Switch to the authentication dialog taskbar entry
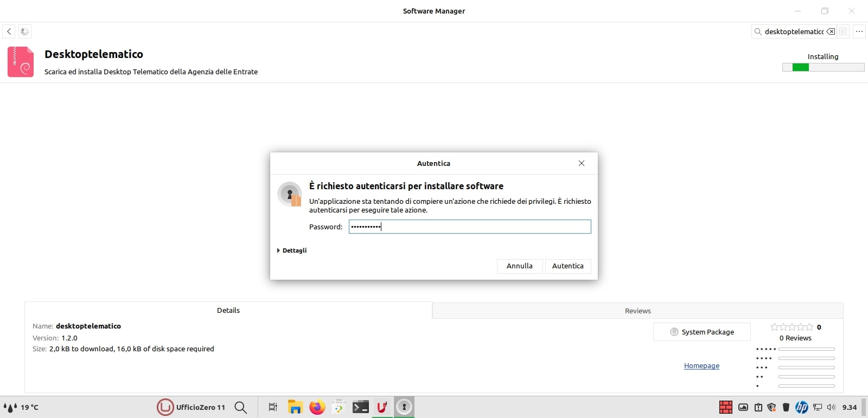Screen dimensions: 868x418 [404, 407]
